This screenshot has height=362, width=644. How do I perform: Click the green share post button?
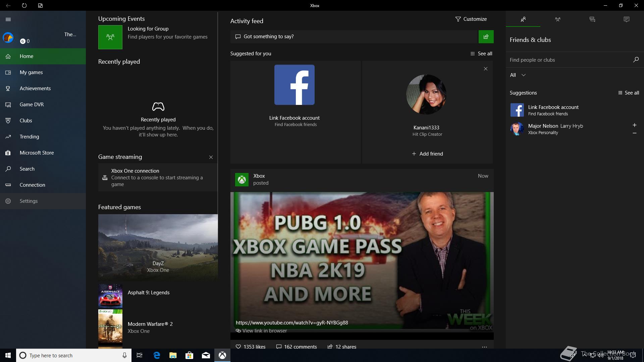pyautogui.click(x=486, y=37)
